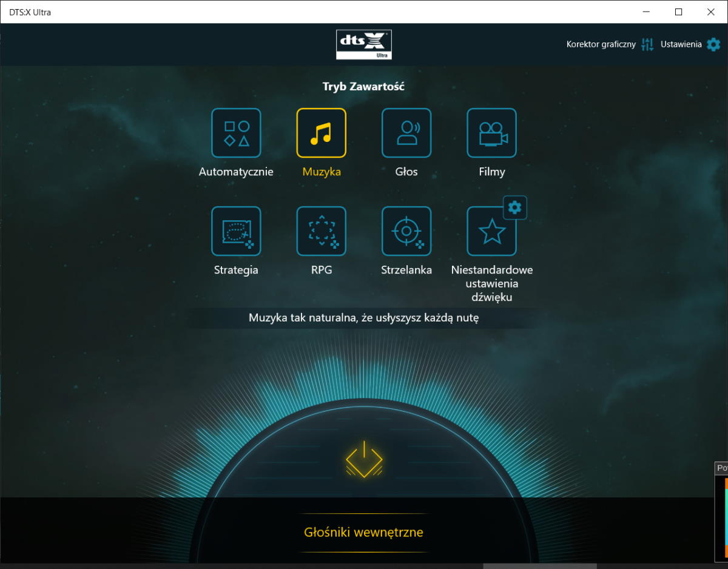Image resolution: width=728 pixels, height=569 pixels.
Task: Open the Korektor graficzny equalizer icon
Action: pyautogui.click(x=648, y=44)
